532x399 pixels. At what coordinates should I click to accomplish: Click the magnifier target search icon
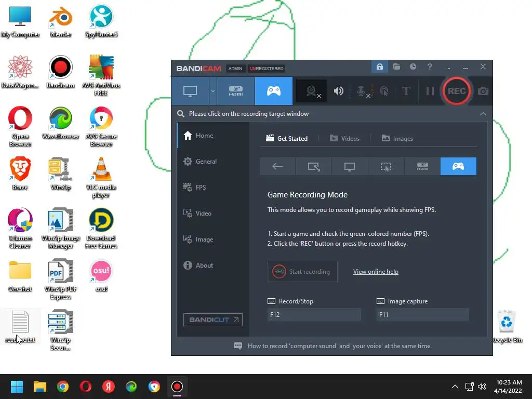point(181,114)
